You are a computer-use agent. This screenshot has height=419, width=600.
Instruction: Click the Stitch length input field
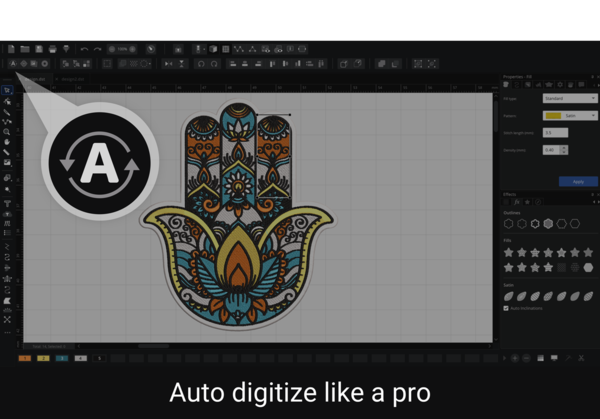tap(553, 132)
